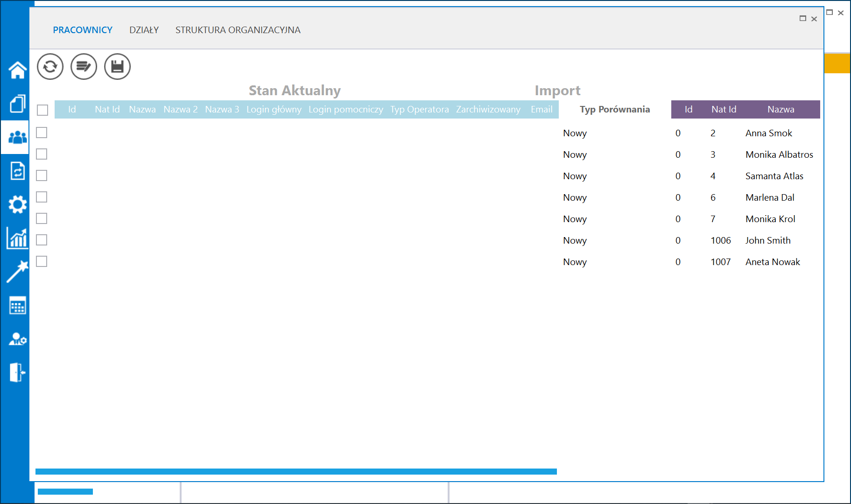Click the edit list pencil toolbar icon
The image size is (851, 504).
84,67
